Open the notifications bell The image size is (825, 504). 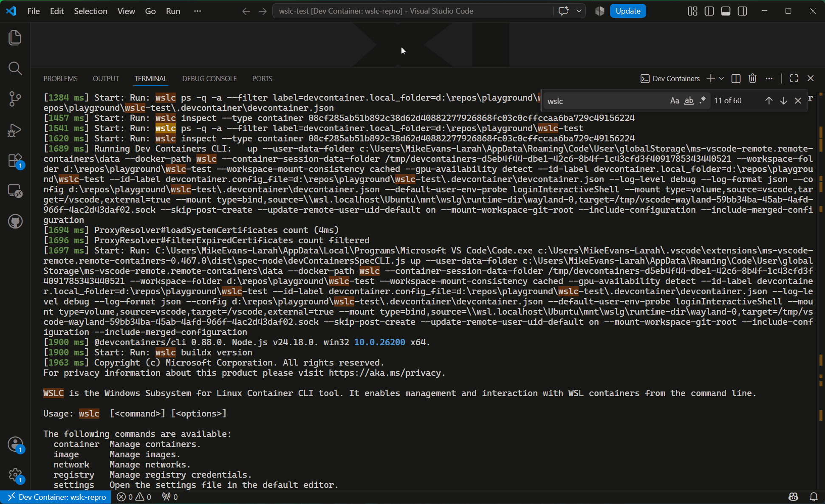point(814,497)
